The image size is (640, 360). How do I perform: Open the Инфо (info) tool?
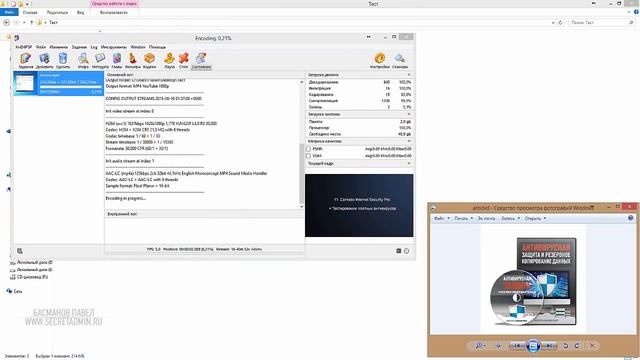point(83,60)
